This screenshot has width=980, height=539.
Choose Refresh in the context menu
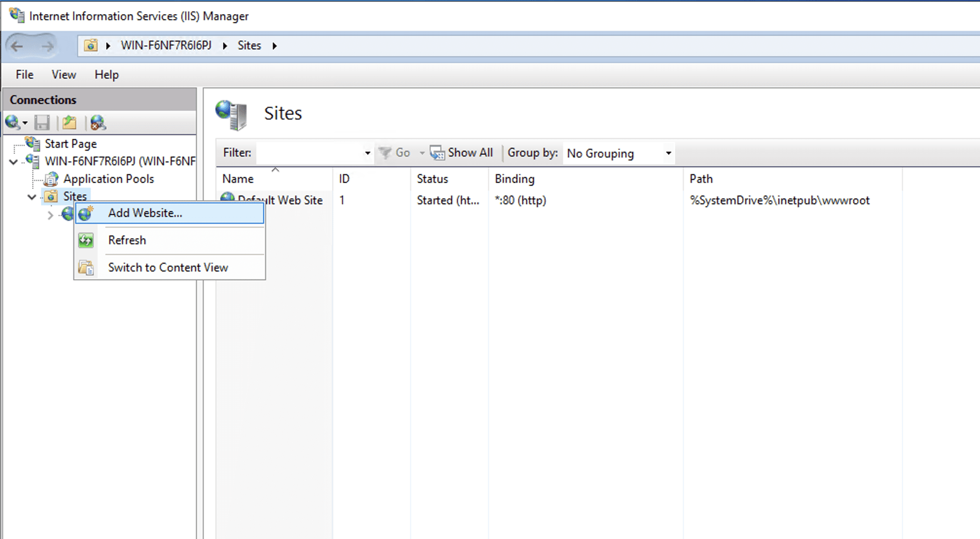point(127,240)
